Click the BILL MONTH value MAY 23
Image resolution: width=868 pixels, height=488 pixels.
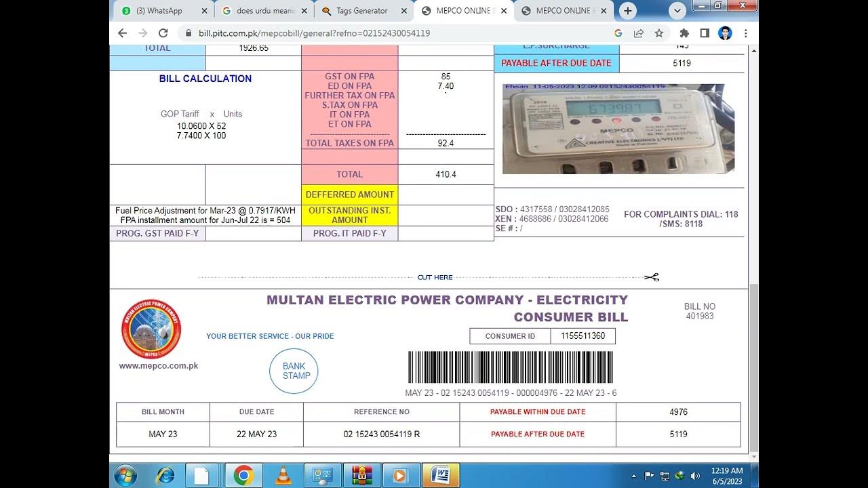[x=163, y=434]
